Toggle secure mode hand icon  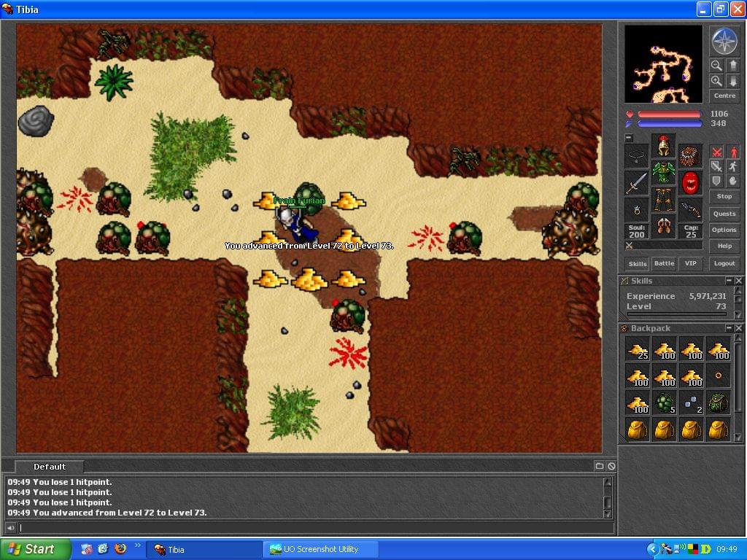pyautogui.click(x=733, y=181)
